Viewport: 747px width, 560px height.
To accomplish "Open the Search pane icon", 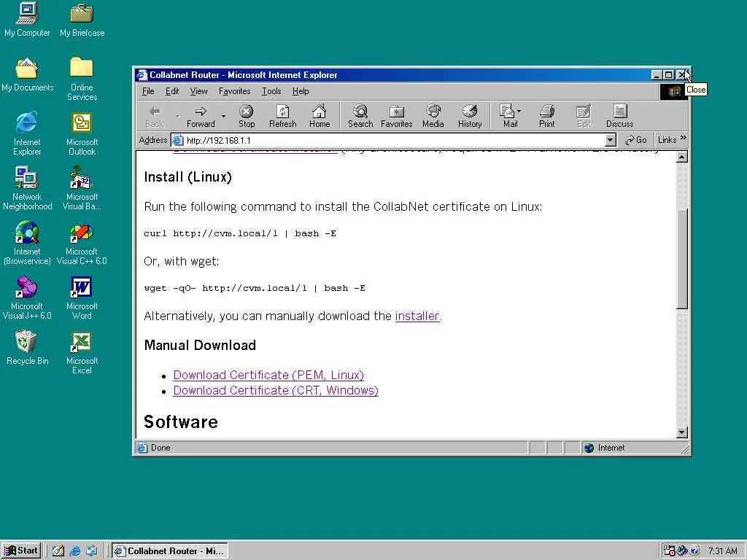I will pos(360,116).
